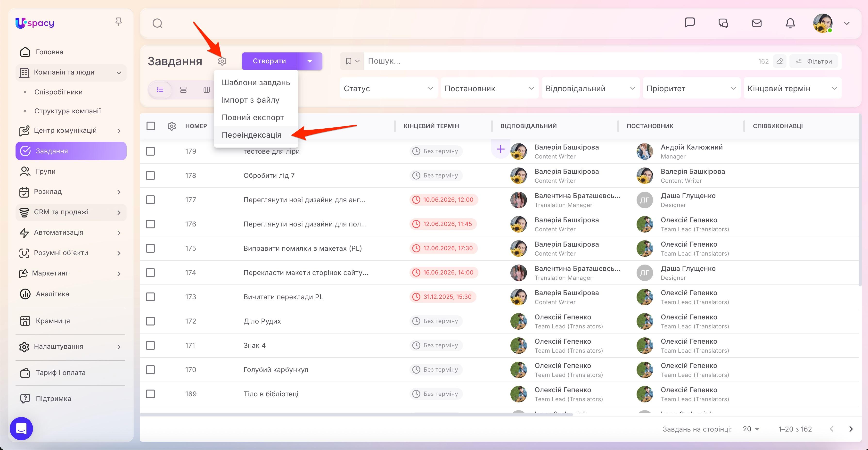Image resolution: width=868 pixels, height=450 pixels.
Task: Choose Шаблони завдань menu entry
Action: tap(256, 83)
